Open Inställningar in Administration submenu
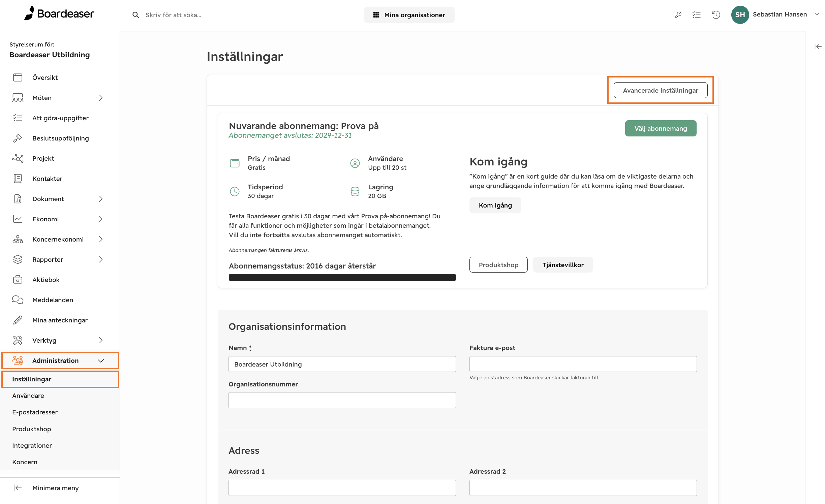Viewport: 825px width, 504px height. pyautogui.click(x=60, y=379)
